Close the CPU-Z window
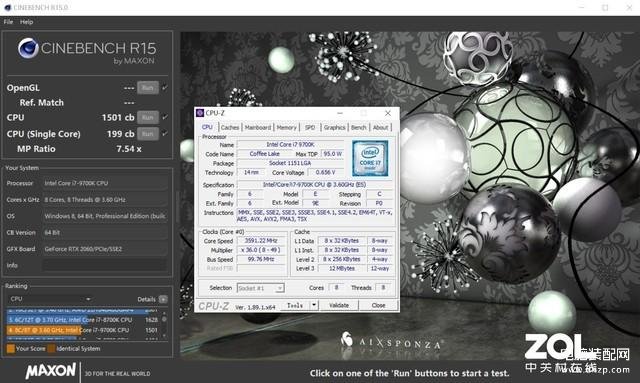This screenshot has height=383, width=640. pos(388,113)
